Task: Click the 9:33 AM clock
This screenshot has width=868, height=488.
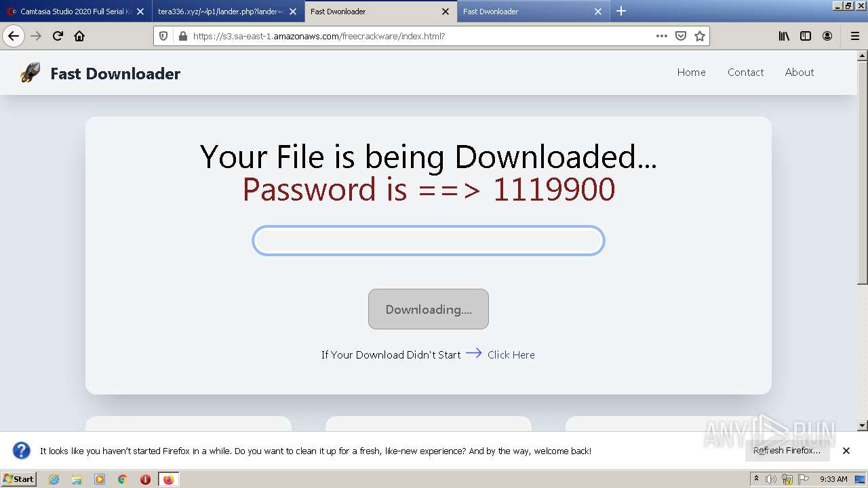Action: click(x=833, y=479)
